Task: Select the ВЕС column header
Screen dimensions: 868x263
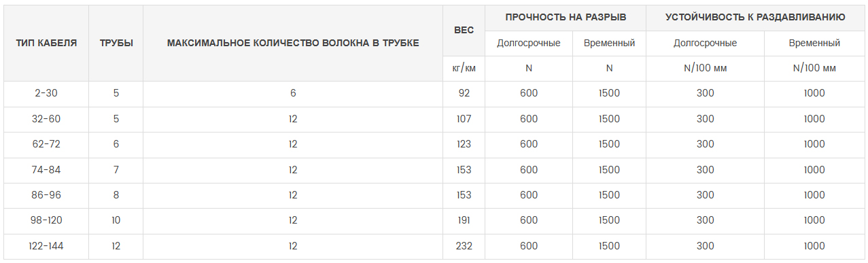Action: 464,30
